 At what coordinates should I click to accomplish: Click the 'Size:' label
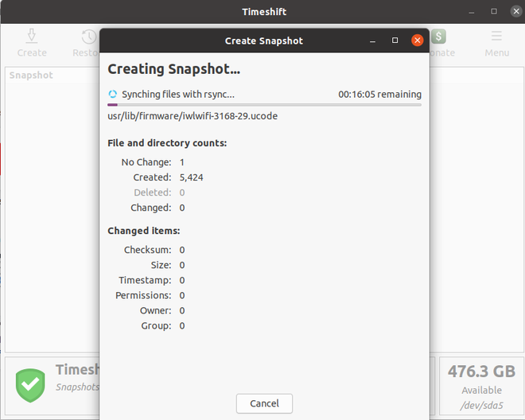pos(161,265)
